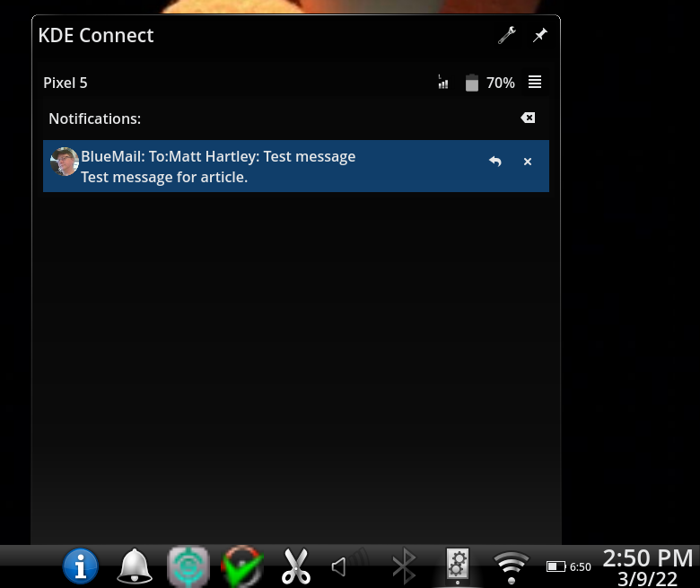Click the 70% battery percentage text

(x=500, y=83)
